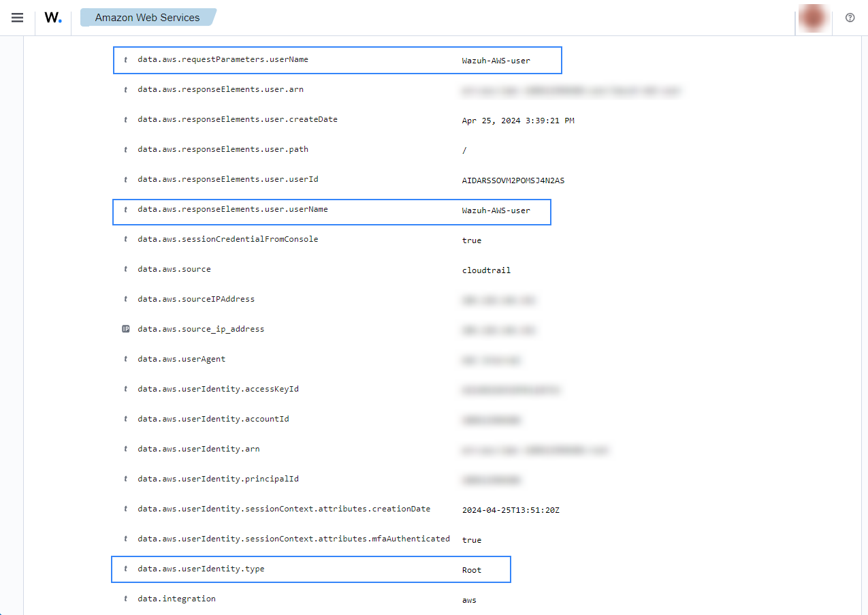The image size is (868, 615).
Task: Click the type icon beside data.integration
Action: click(125, 599)
